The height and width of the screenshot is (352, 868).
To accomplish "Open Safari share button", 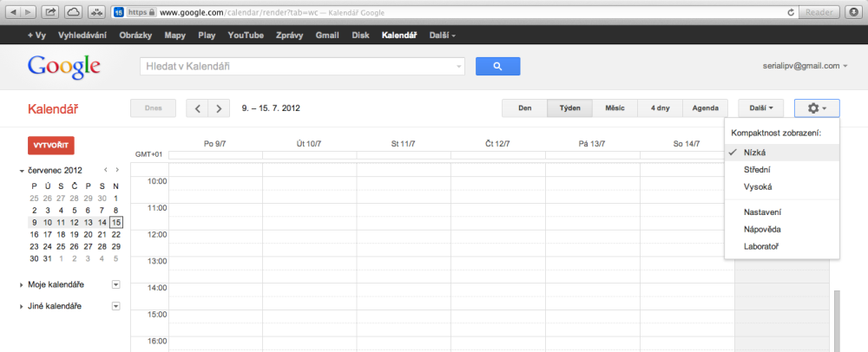I will click(50, 11).
